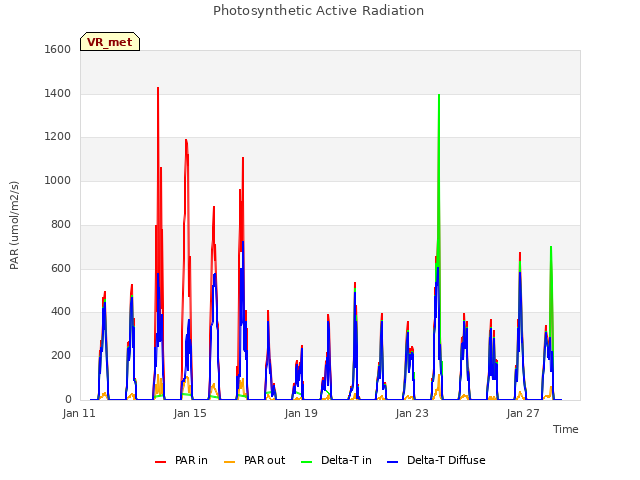The height and width of the screenshot is (480, 640).
Task: Click the 1400 y-axis tick label
Action: click(58, 93)
